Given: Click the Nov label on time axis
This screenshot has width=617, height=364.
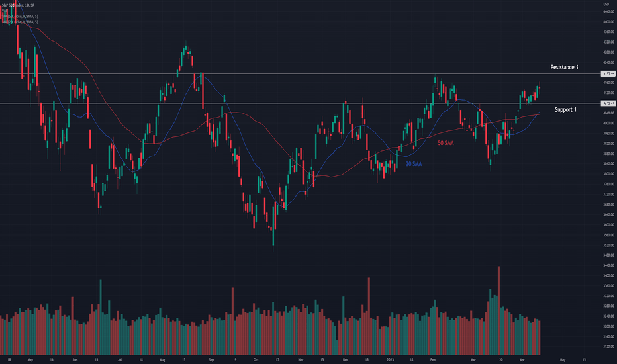Looking at the screenshot, I should 301,359.
